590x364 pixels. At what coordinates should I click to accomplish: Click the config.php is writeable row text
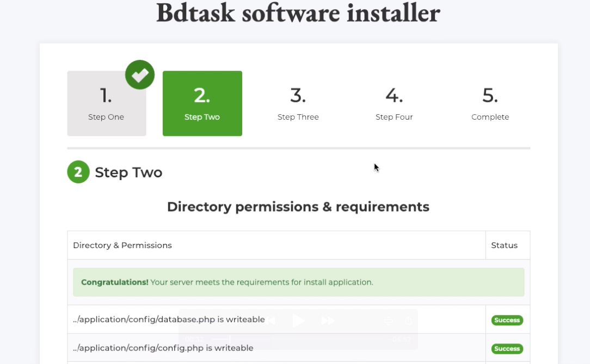pos(163,348)
